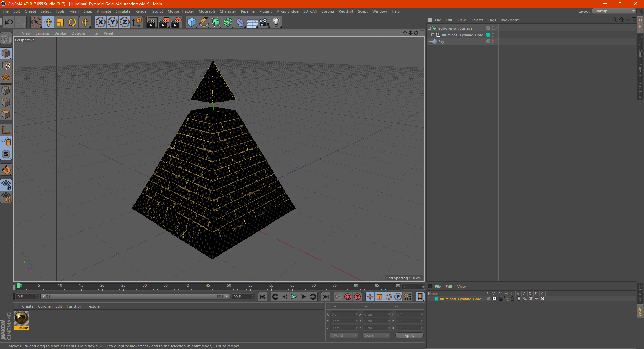Add a Camera object
644x349 pixels.
tap(264, 22)
